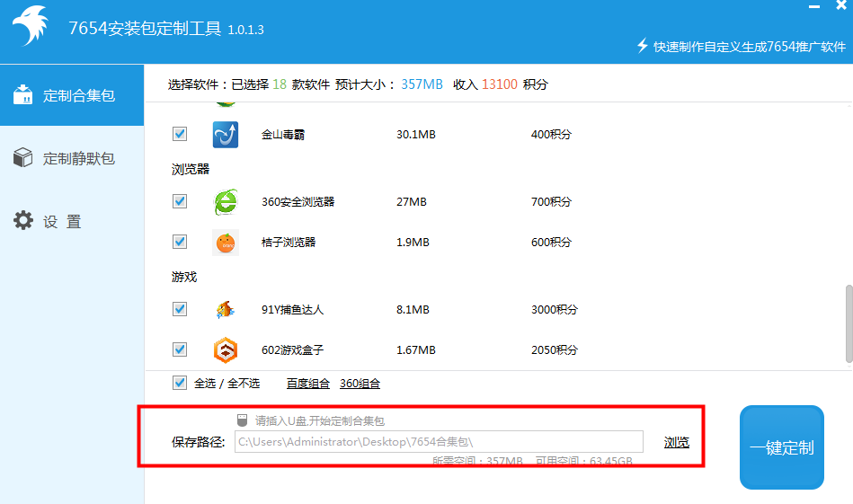Click the 保存路径 path input field

[x=439, y=441]
